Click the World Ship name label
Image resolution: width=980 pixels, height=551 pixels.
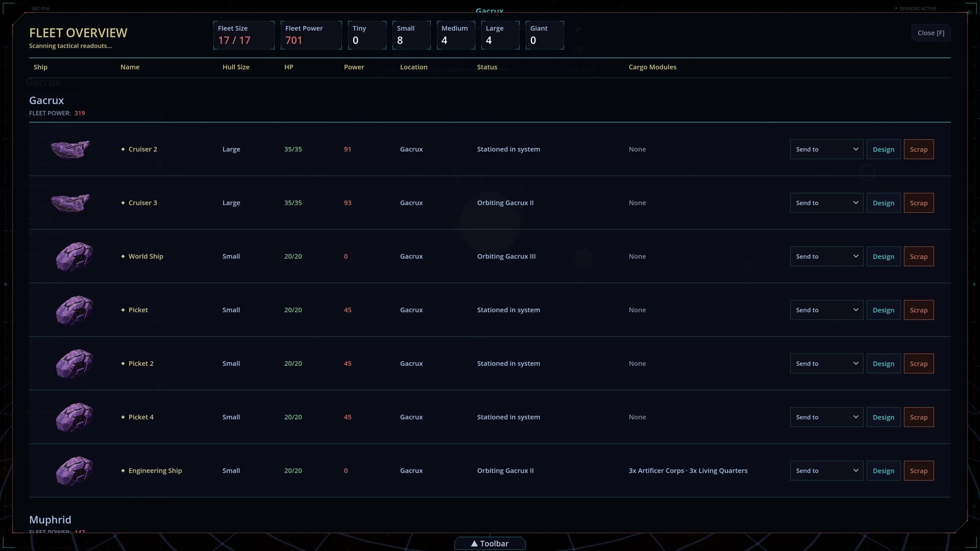[x=146, y=256]
